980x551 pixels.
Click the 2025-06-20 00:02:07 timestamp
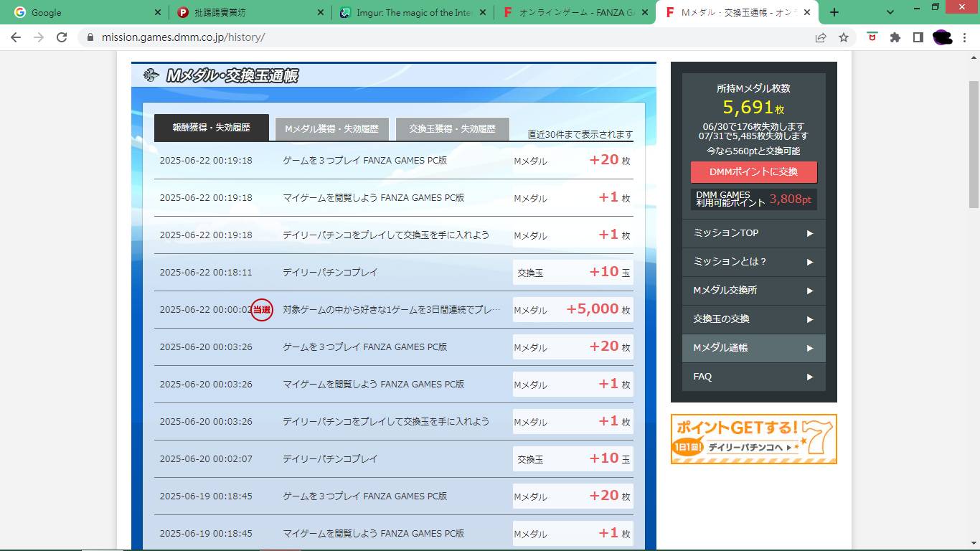pyautogui.click(x=206, y=459)
